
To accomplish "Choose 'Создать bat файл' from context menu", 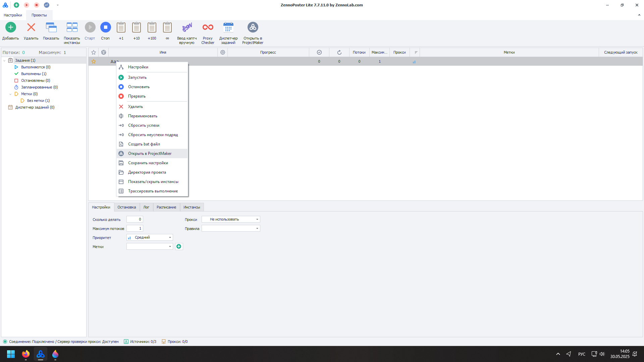I will click(x=144, y=144).
